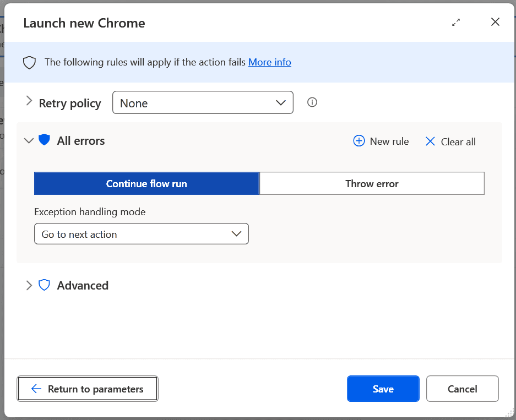Close the Launch new Chrome dialog

495,22
